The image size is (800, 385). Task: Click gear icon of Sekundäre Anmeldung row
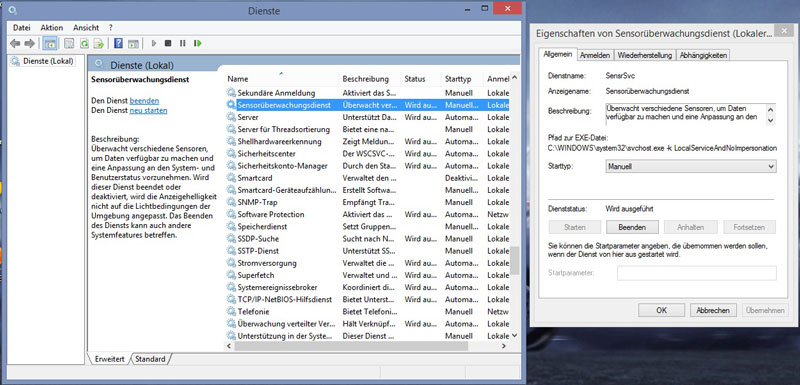click(232, 93)
